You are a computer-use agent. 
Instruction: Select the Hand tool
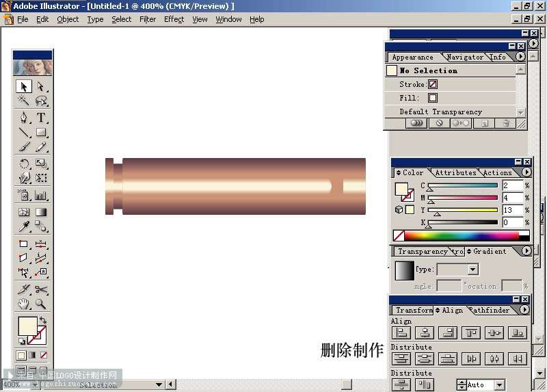click(x=24, y=304)
